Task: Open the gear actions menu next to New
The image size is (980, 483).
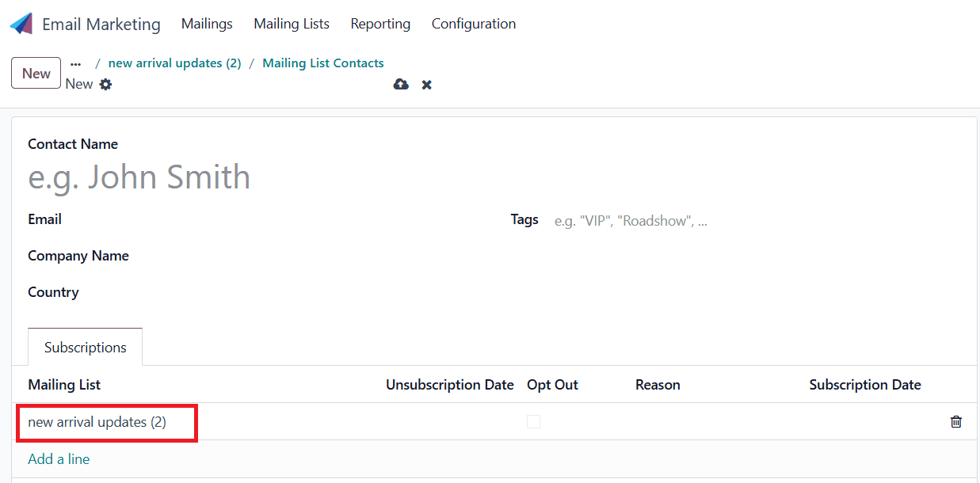Action: (105, 84)
